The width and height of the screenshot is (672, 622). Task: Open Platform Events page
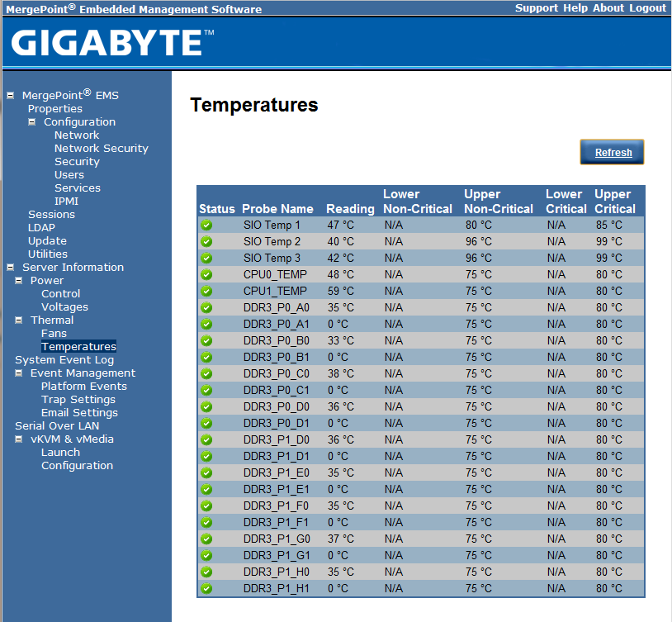(84, 387)
